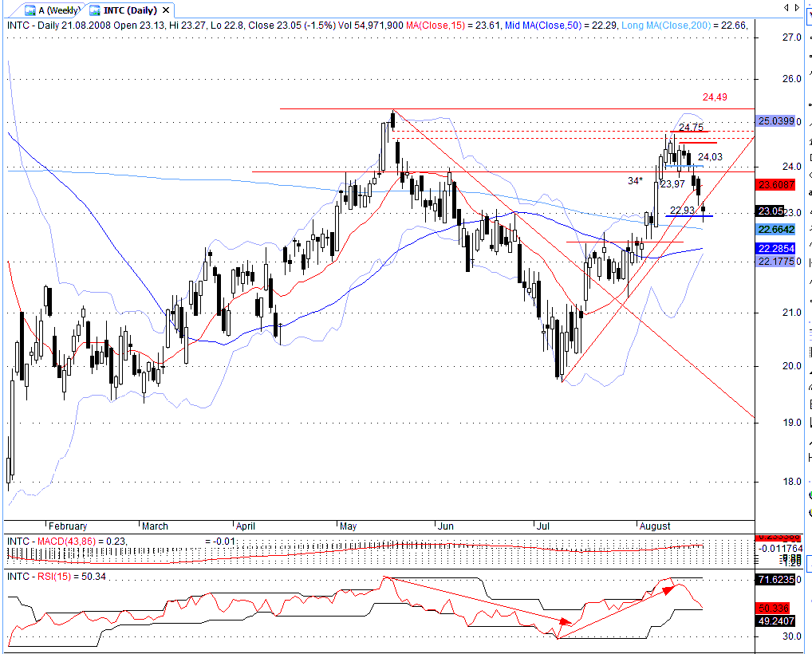Click the red 50.336 RSI marker
The width and height of the screenshot is (812, 654).
[773, 608]
